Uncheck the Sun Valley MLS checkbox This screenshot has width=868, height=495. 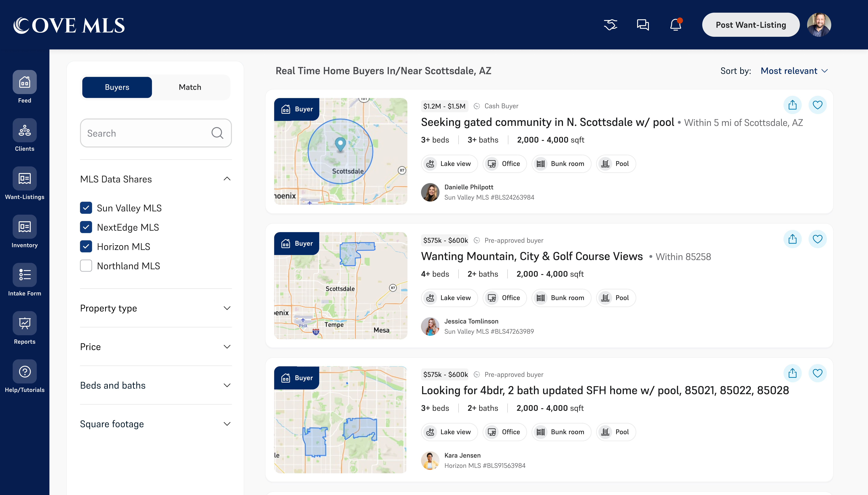tap(86, 208)
